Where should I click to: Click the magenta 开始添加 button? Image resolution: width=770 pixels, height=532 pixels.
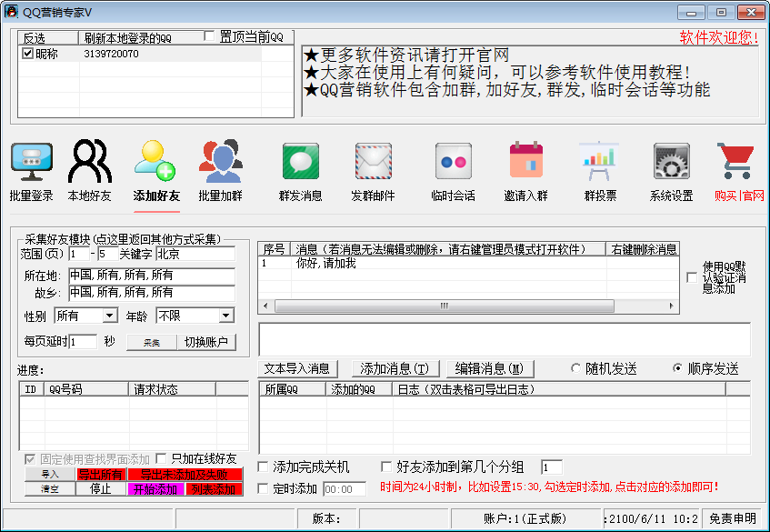(x=155, y=489)
